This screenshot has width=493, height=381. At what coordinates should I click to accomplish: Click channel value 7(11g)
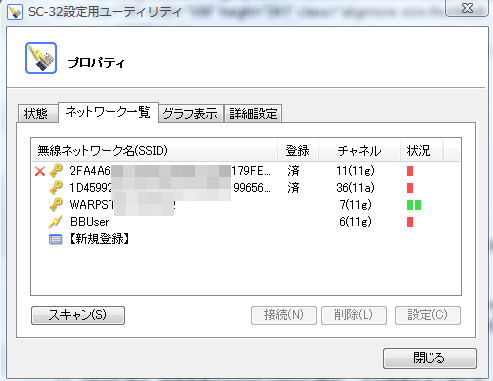(355, 205)
